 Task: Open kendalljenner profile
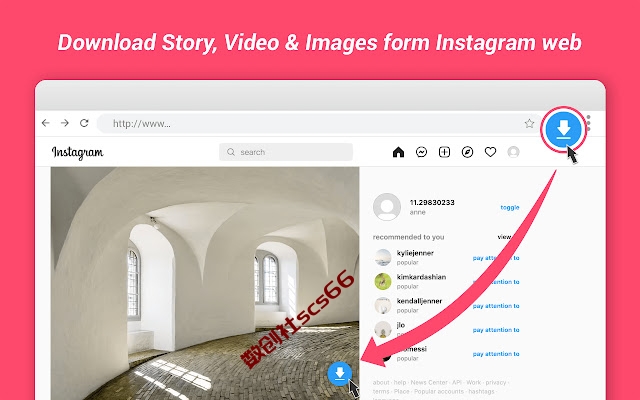(x=419, y=301)
